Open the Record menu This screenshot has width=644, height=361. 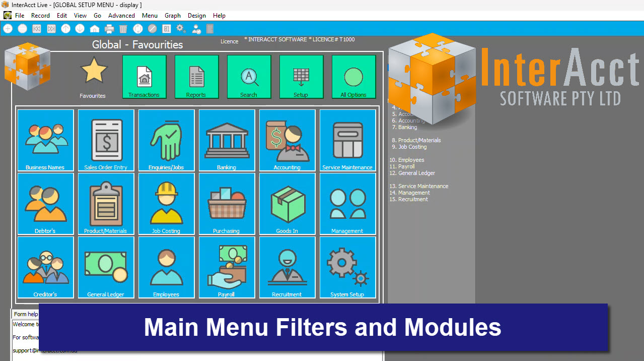pos(40,16)
